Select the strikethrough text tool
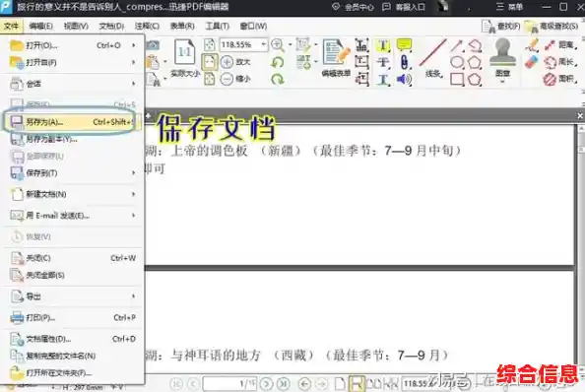585x392 pixels. click(383, 62)
